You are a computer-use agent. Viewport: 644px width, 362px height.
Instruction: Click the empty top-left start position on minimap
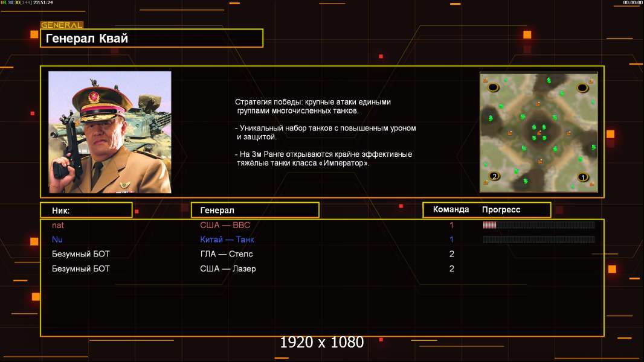click(x=493, y=87)
